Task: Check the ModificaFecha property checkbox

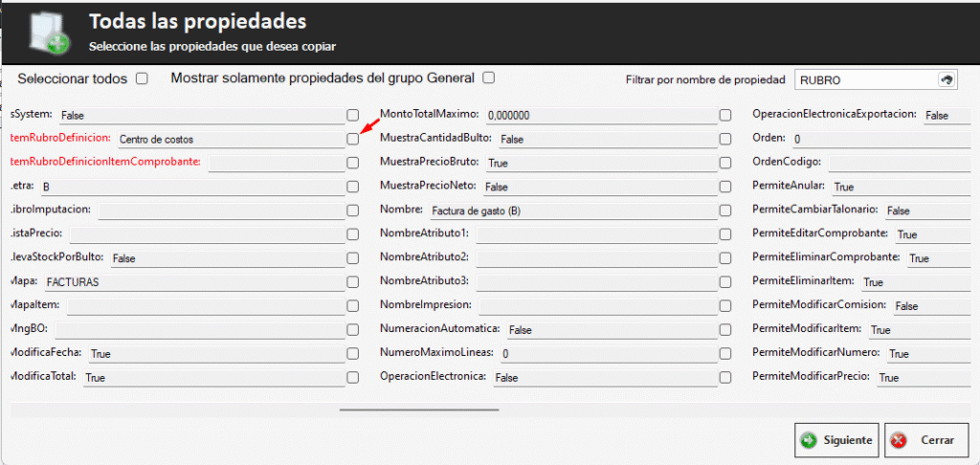Action: point(353,353)
